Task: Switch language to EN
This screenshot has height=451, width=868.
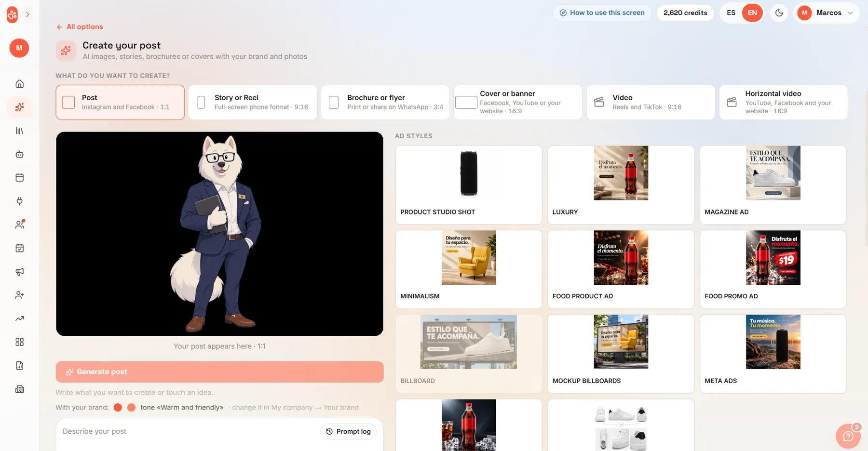Action: tap(752, 13)
